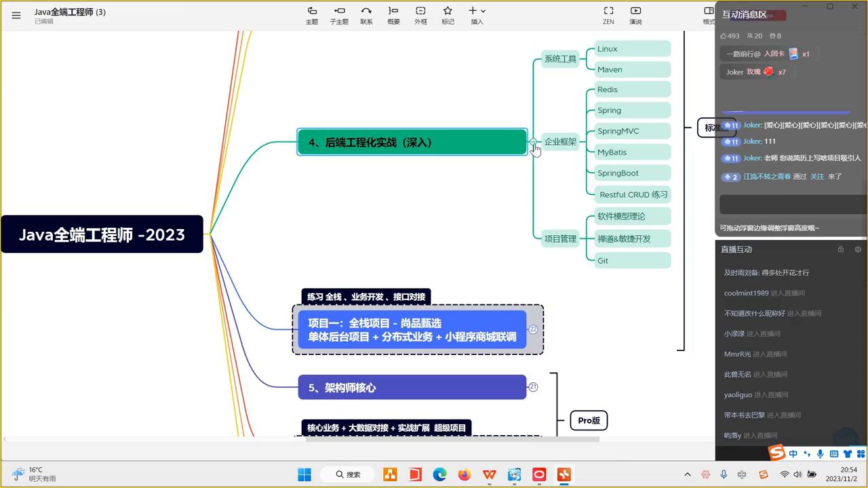Expand the 架构师核心 node's 21 children
Viewport: 868px width, 488px height.
[533, 387]
